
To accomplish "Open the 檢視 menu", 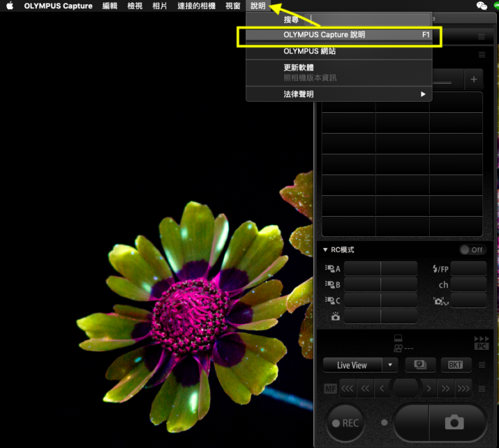I will pos(134,6).
